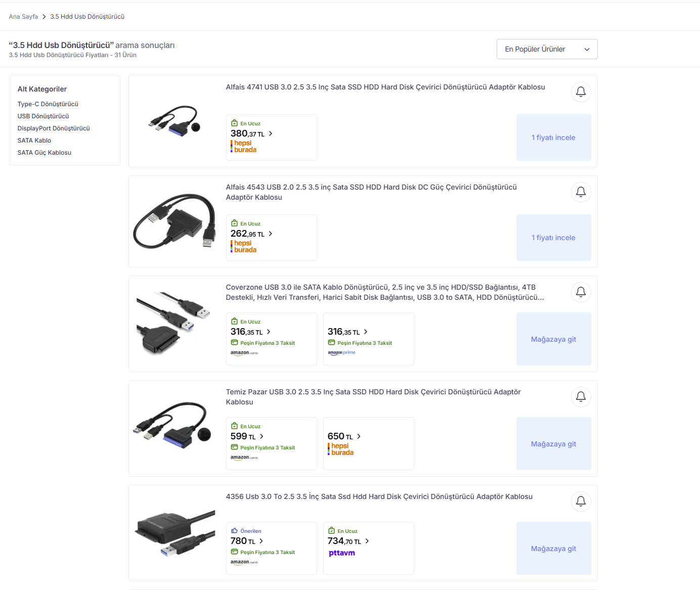Click chevron beside 262,95 TL price

[271, 234]
